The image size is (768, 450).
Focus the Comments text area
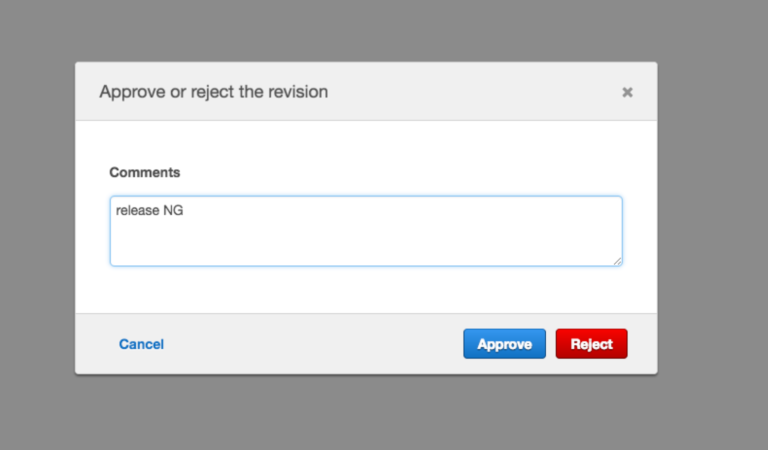[365, 240]
